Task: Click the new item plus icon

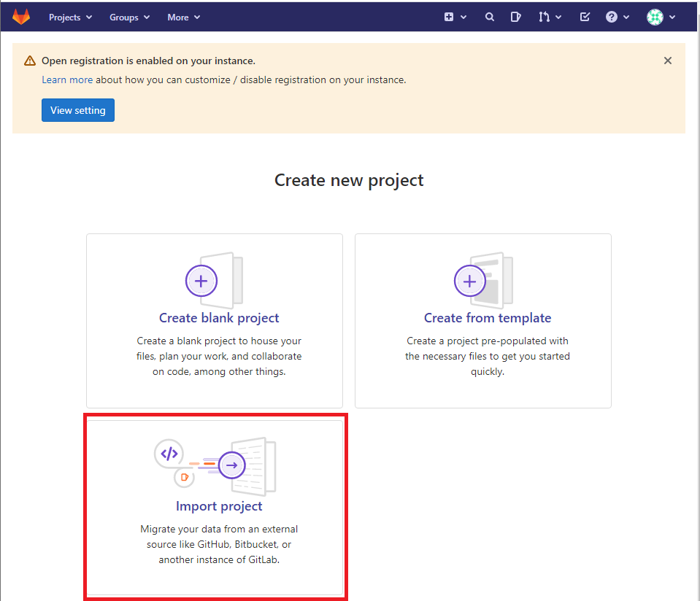Action: pyautogui.click(x=449, y=17)
